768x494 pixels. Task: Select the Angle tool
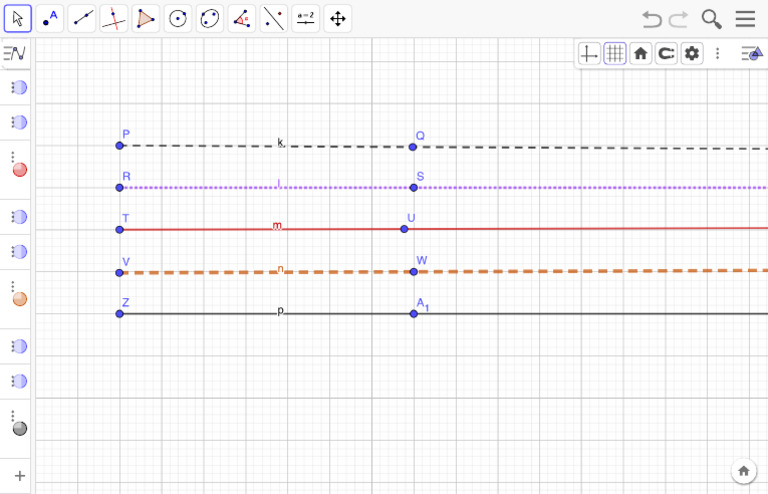click(241, 19)
